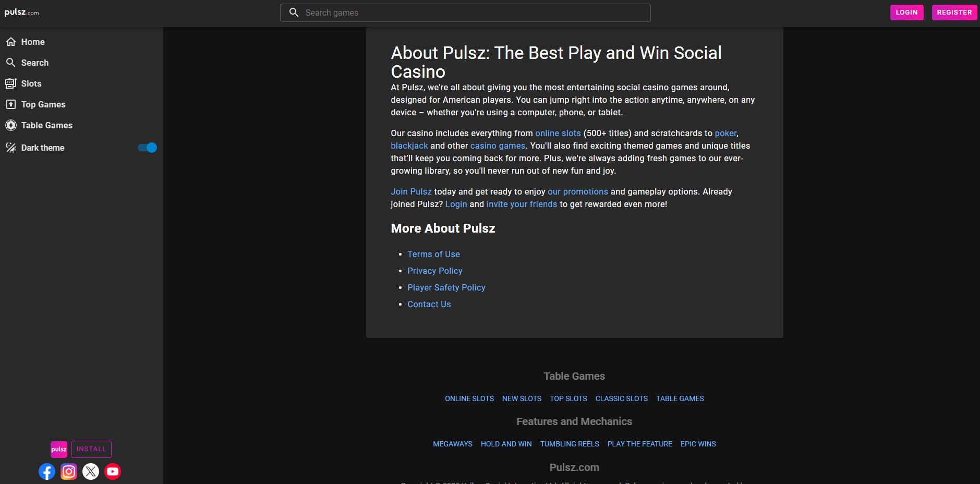
Task: Open the casino games link
Action: [x=498, y=146]
